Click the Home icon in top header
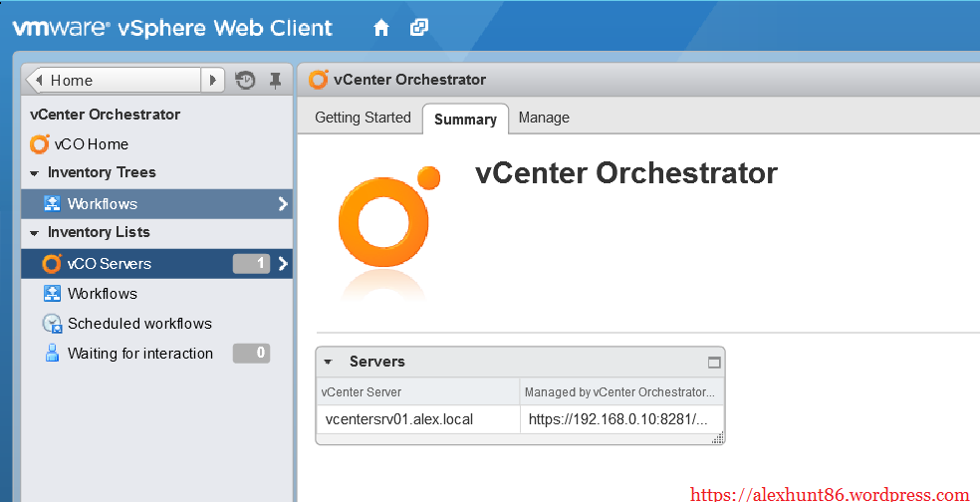 coord(380,28)
